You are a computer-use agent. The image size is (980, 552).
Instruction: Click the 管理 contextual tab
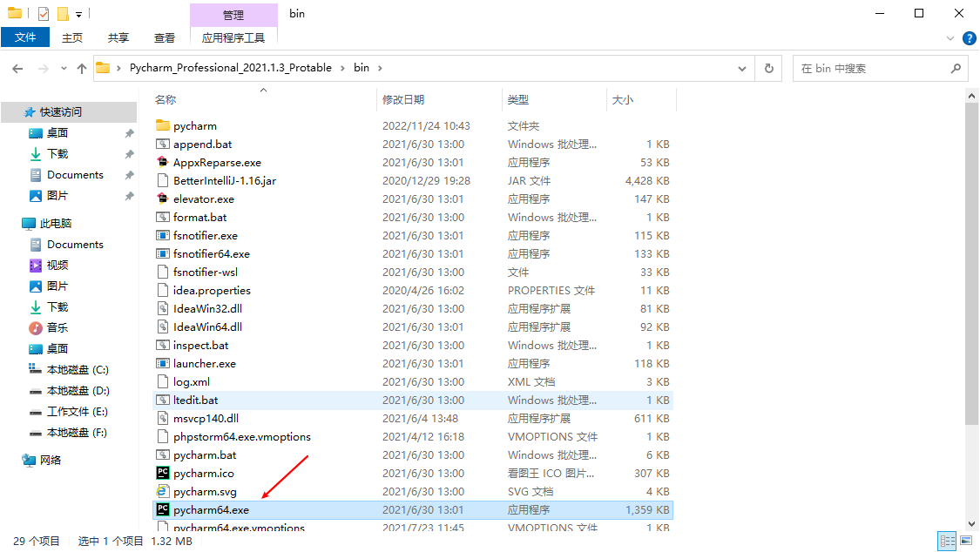(233, 14)
